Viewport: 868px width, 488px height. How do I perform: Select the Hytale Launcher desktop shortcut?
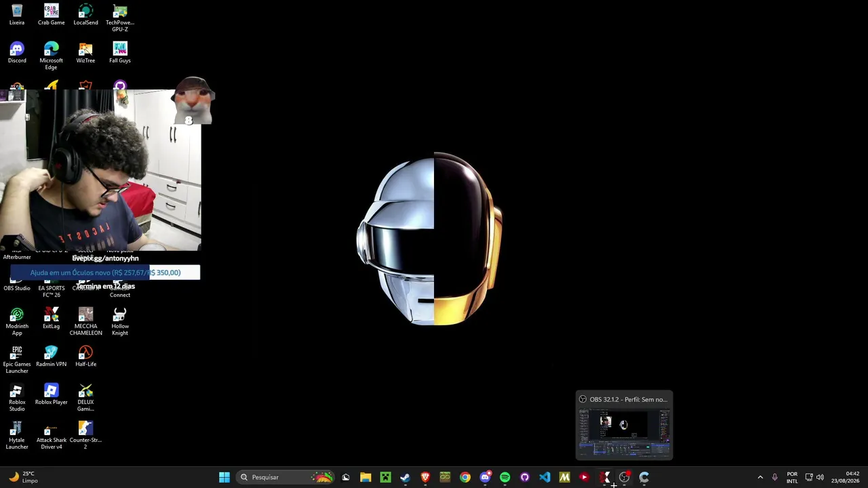click(x=17, y=436)
